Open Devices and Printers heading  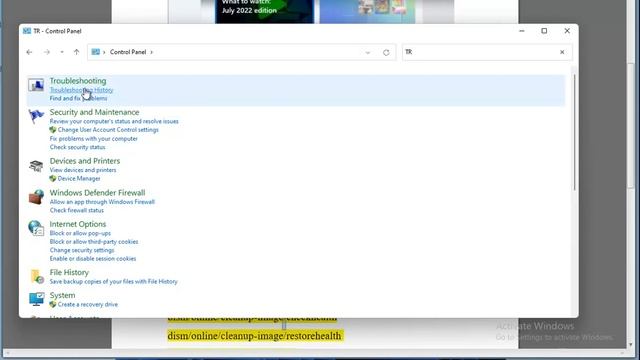click(x=84, y=161)
